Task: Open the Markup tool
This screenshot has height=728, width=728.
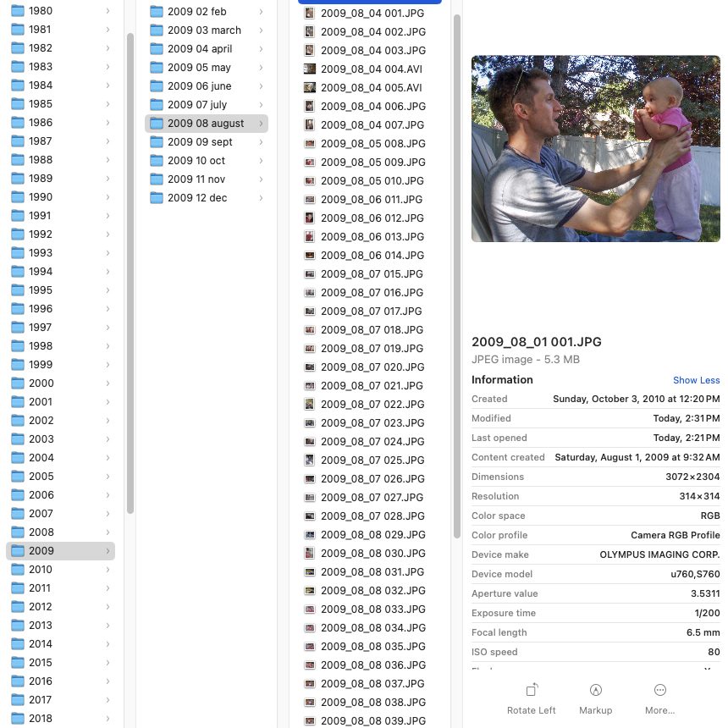Action: tap(595, 690)
